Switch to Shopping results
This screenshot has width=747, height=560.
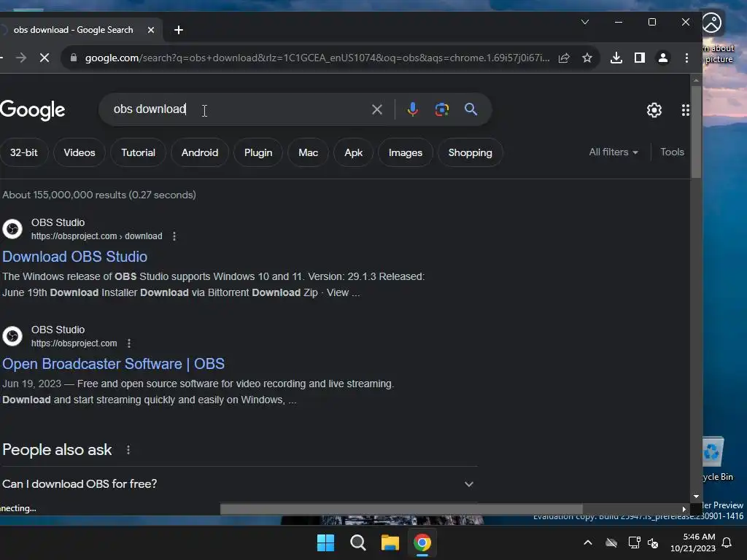(x=471, y=152)
